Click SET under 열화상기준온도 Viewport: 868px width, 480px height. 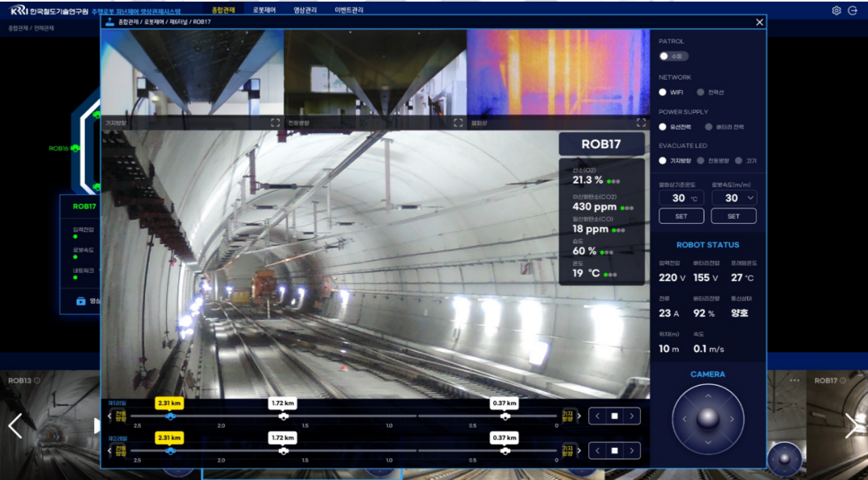[x=682, y=216]
